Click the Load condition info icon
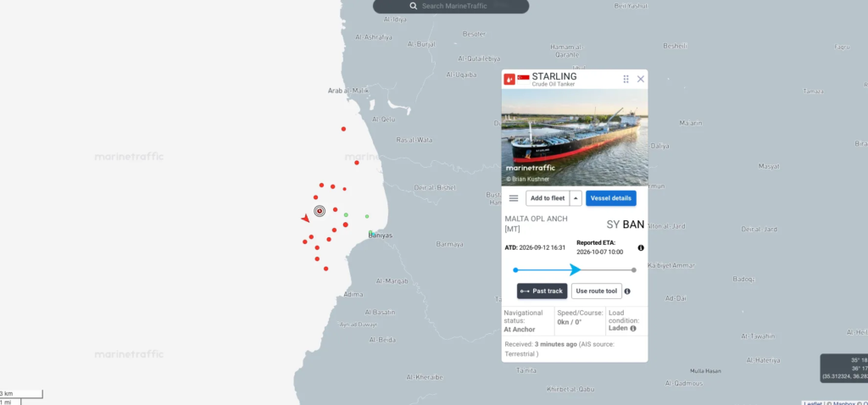The image size is (868, 405). (632, 328)
